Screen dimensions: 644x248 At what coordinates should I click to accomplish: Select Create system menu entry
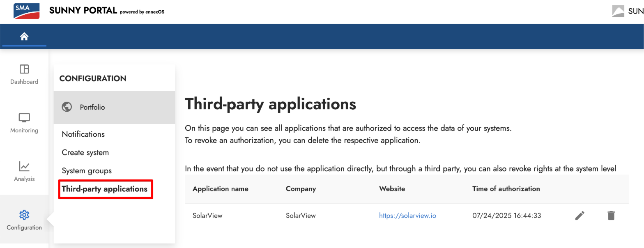tap(85, 152)
